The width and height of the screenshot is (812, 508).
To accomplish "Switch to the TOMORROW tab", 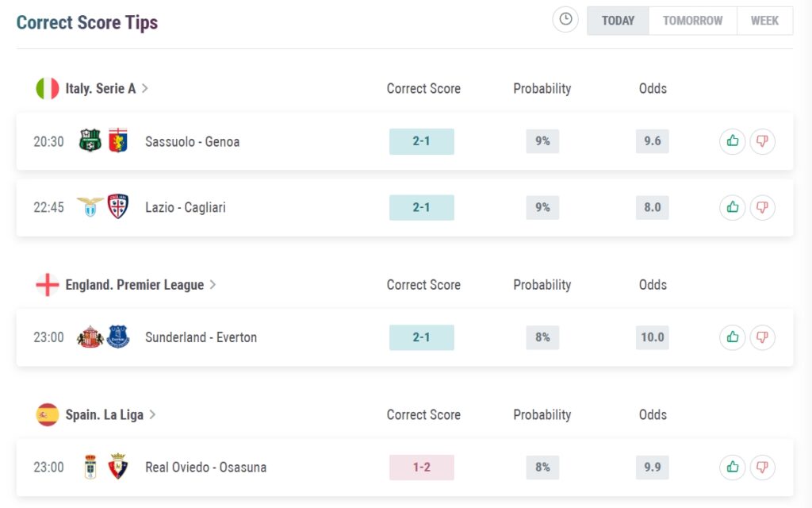I will [x=691, y=21].
